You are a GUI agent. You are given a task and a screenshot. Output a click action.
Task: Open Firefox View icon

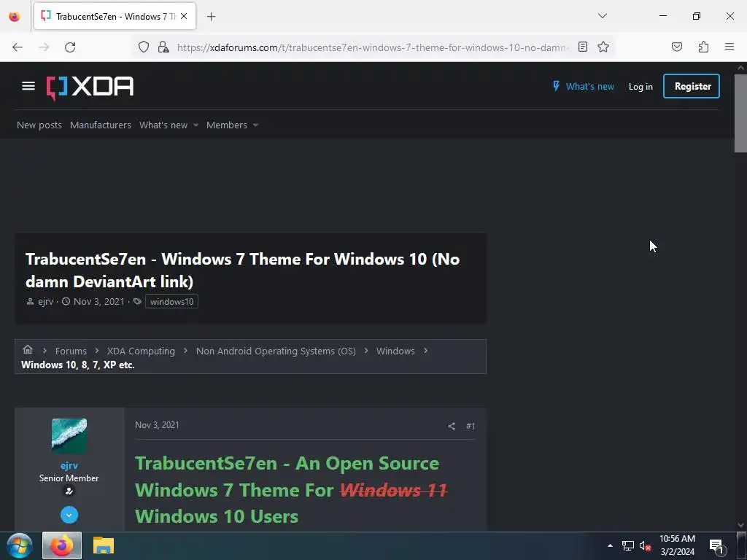click(15, 17)
